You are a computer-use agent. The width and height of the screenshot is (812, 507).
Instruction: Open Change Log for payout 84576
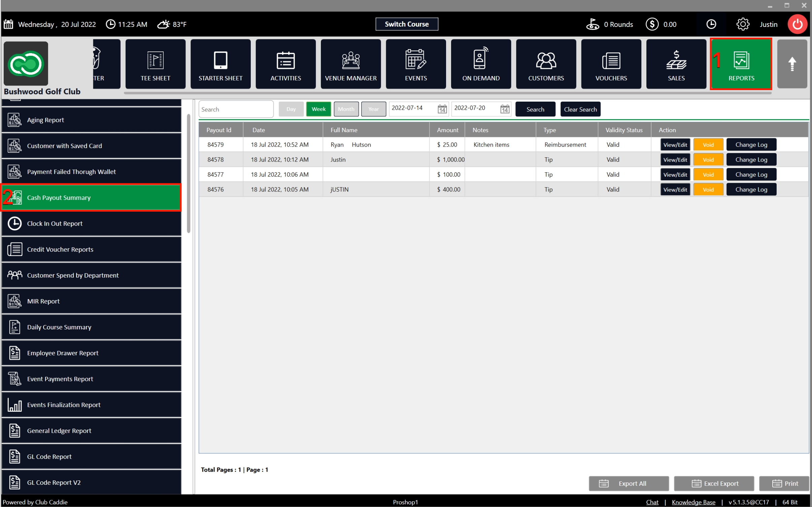(x=751, y=190)
